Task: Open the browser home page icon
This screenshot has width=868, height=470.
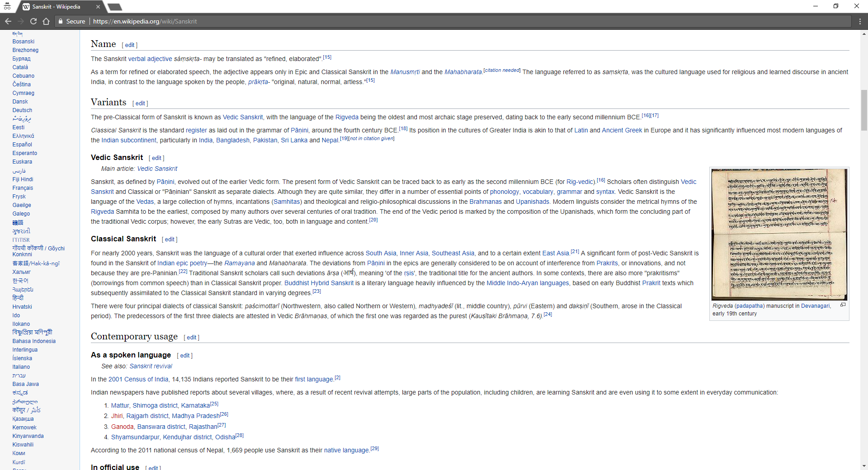Action: click(46, 21)
